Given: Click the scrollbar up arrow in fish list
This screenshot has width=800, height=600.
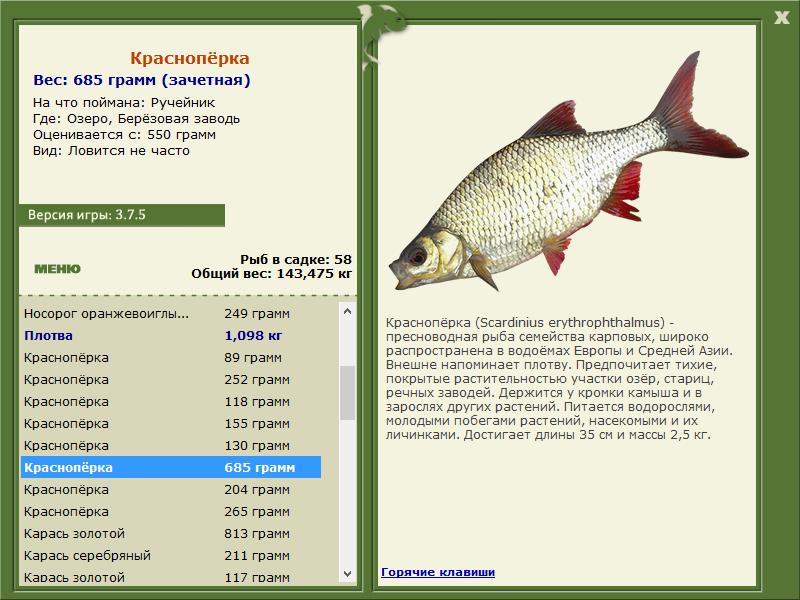Looking at the screenshot, I should pos(347,311).
